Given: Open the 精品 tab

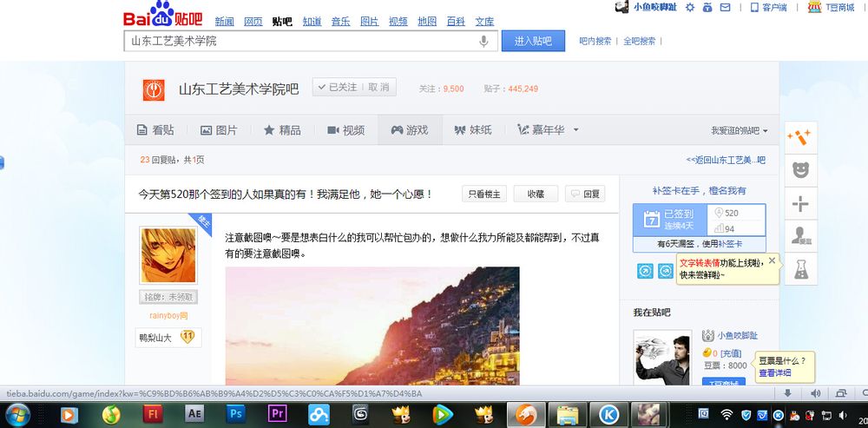Looking at the screenshot, I should (x=282, y=130).
